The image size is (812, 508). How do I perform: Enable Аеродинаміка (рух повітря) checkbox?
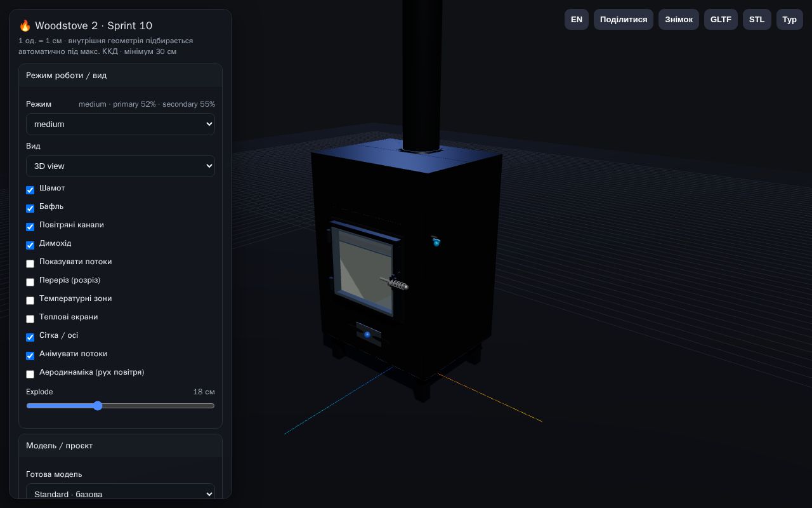pos(30,374)
